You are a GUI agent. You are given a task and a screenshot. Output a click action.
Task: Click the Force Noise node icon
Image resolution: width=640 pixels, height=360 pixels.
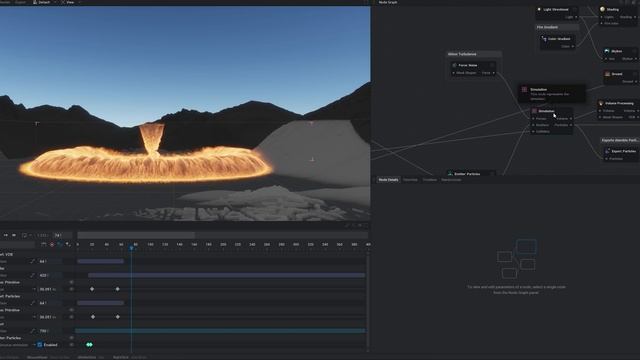(454, 65)
